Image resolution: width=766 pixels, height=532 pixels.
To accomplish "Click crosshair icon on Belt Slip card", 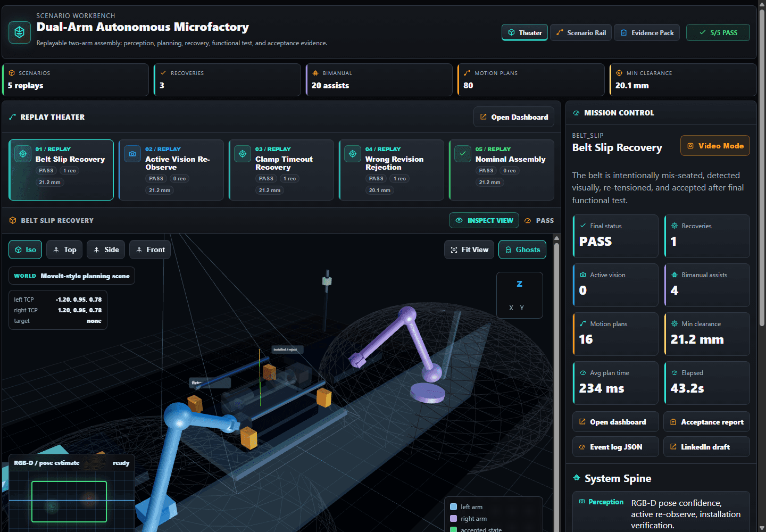I will (x=23, y=154).
